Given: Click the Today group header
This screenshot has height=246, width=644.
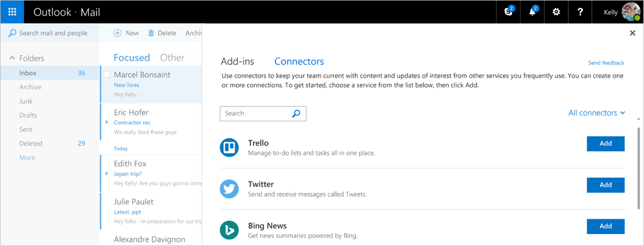Looking at the screenshot, I should point(121,148).
